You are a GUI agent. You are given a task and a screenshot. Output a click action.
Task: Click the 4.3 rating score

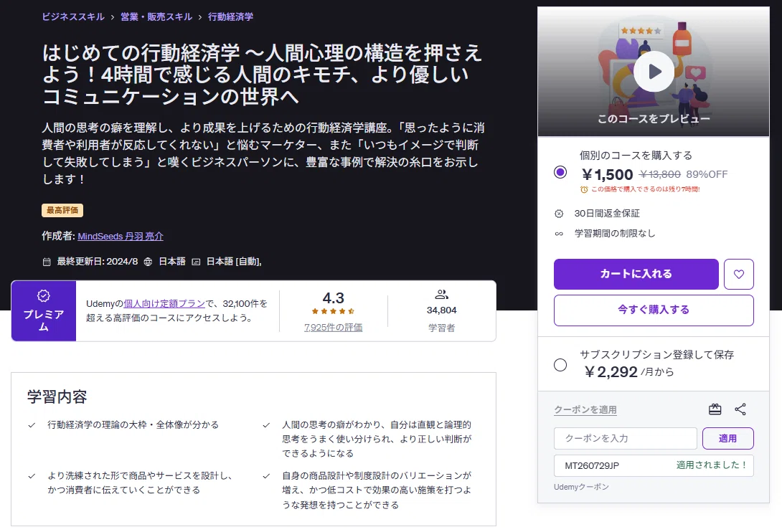333,298
